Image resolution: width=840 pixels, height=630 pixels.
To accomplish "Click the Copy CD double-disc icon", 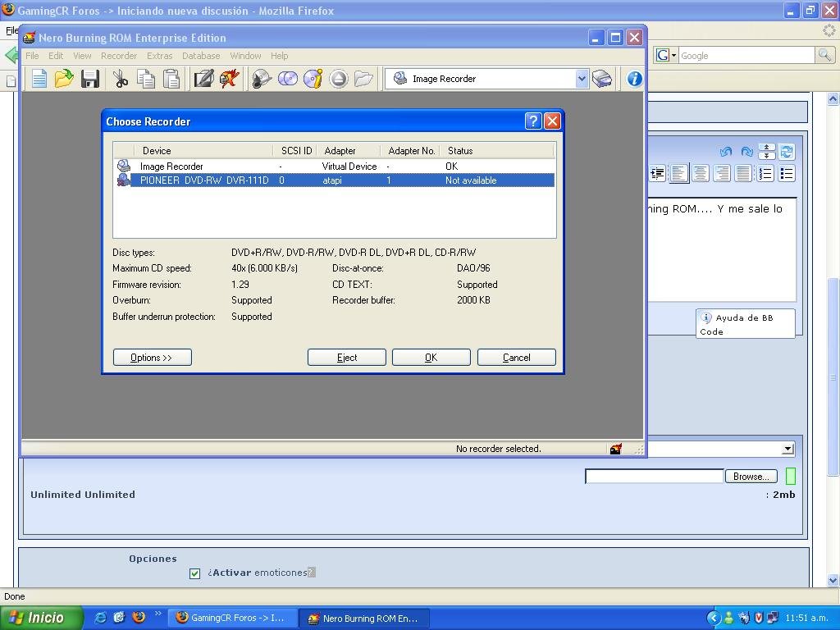I will [x=288, y=79].
